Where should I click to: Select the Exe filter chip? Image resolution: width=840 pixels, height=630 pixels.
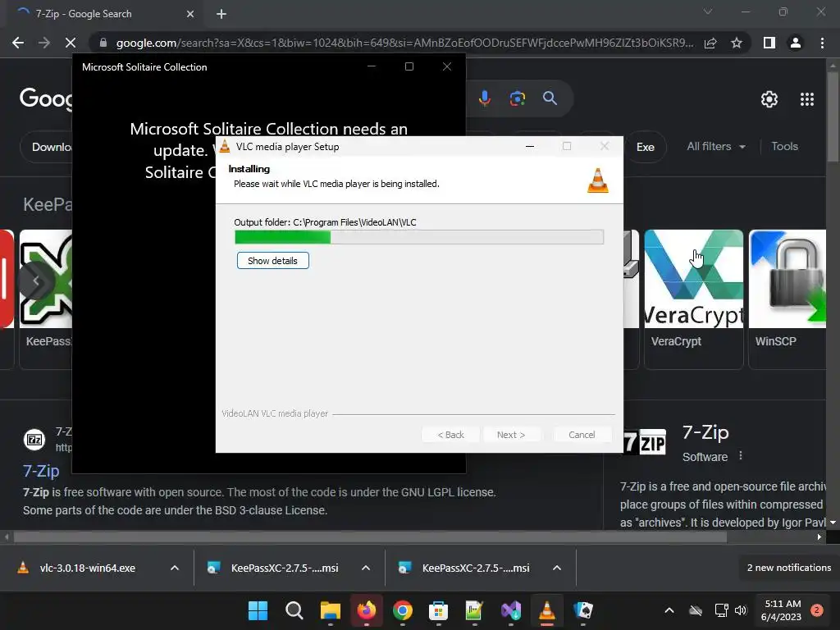[646, 147]
